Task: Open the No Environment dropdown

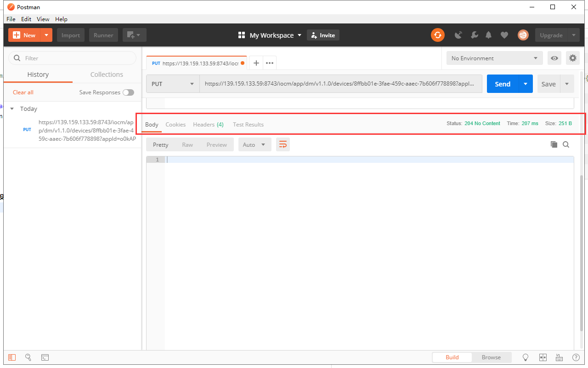Action: 495,58
